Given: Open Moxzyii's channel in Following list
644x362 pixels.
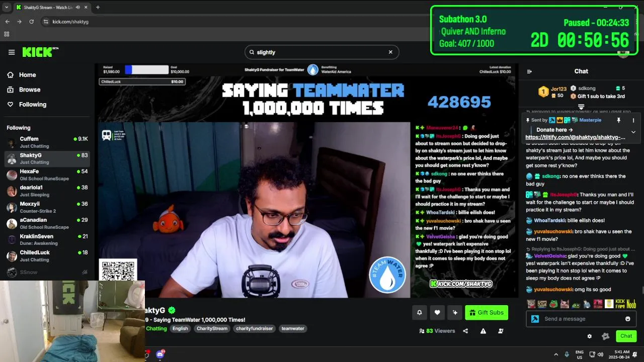Looking at the screenshot, I should pyautogui.click(x=47, y=207).
